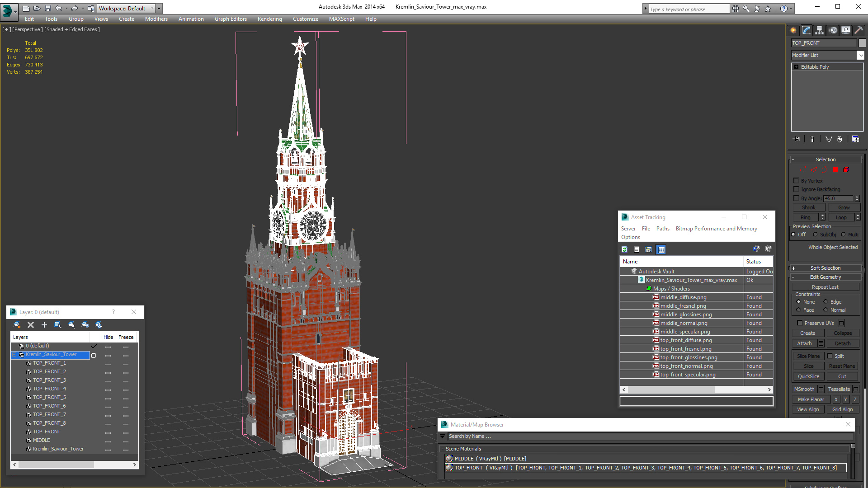Open Bitmap Performance and Memory menu
This screenshot has width=868, height=488.
717,229
